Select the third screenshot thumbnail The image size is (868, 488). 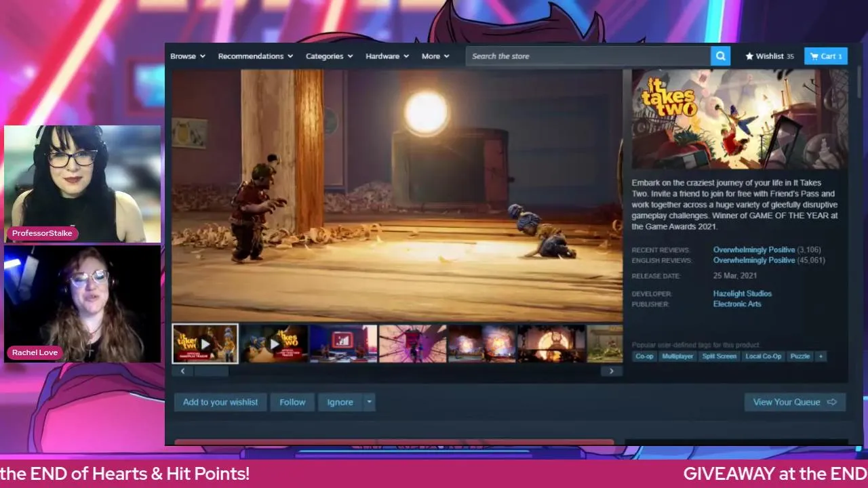344,344
